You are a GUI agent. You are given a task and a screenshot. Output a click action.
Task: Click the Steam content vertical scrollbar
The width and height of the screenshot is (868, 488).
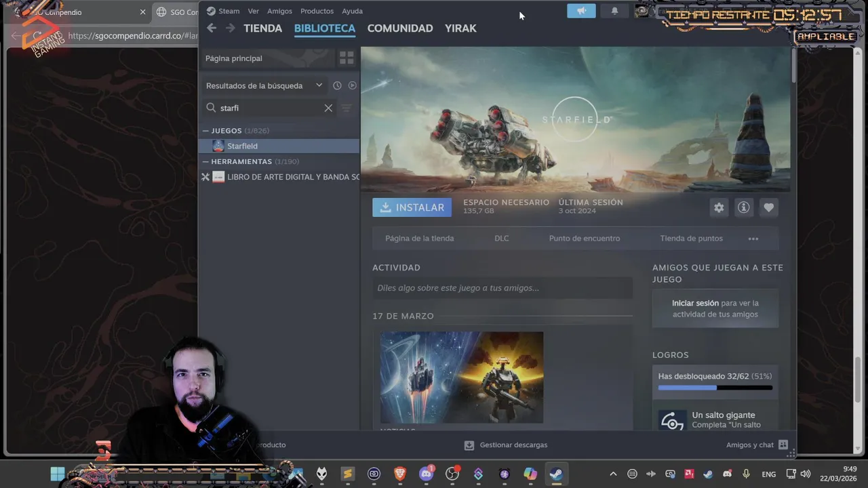click(x=793, y=66)
